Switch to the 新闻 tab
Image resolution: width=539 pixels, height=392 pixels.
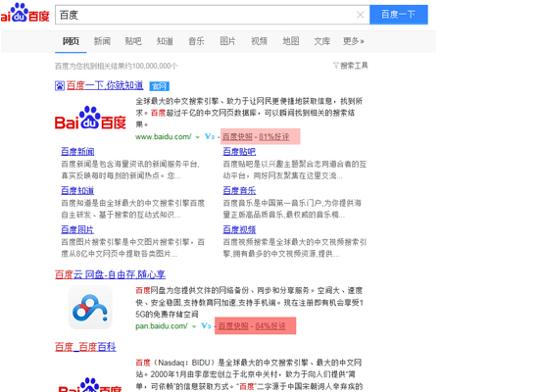(102, 41)
